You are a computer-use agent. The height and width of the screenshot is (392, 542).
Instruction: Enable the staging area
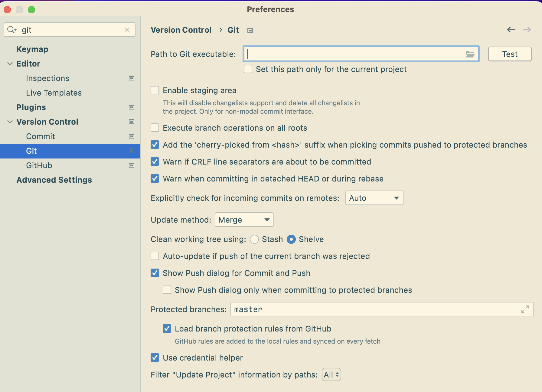click(155, 90)
